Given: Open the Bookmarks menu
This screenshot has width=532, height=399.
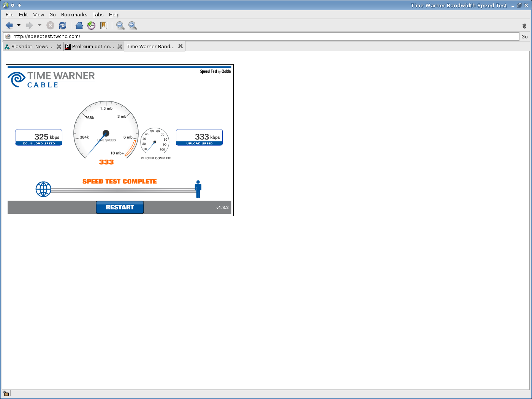Looking at the screenshot, I should 74,15.
